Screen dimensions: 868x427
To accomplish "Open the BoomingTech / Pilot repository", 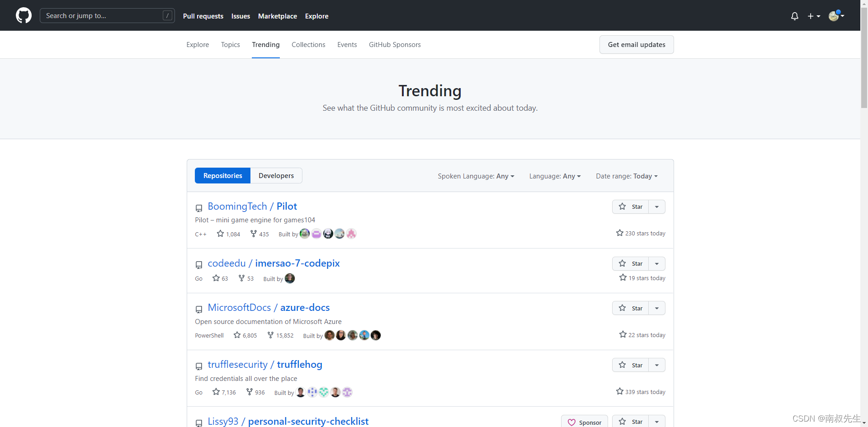I will (252, 206).
